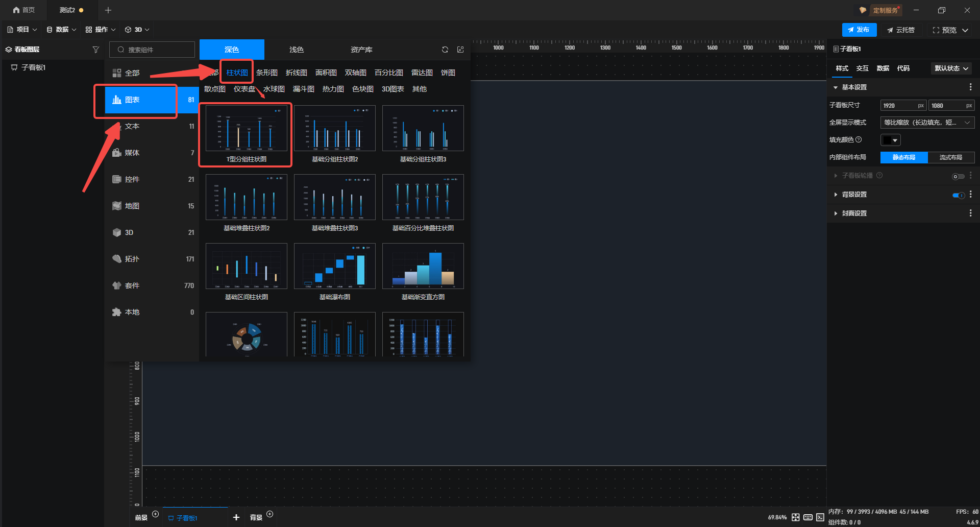Toggle the 子看板轮播 switch

click(x=958, y=176)
